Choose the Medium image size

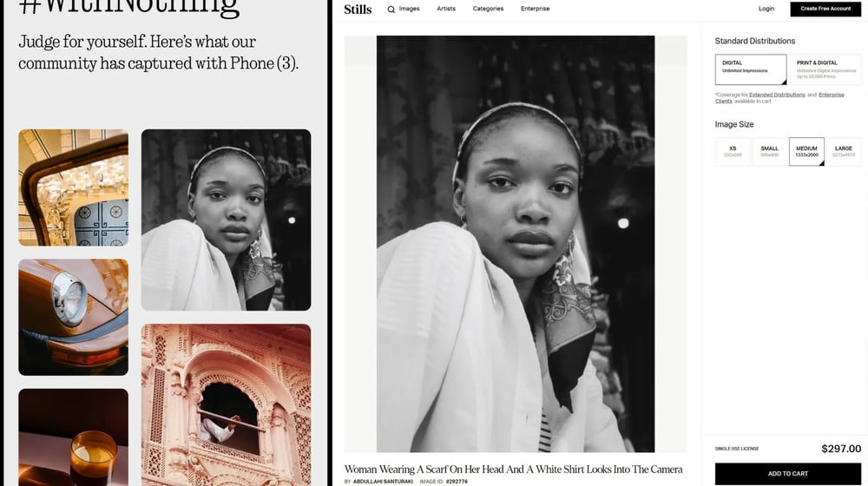click(x=806, y=152)
